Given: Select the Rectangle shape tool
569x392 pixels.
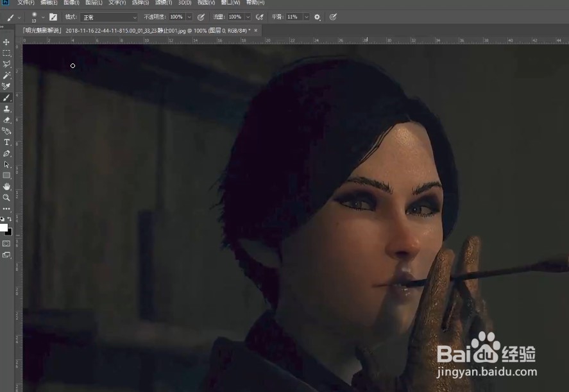Looking at the screenshot, I should pyautogui.click(x=6, y=176).
